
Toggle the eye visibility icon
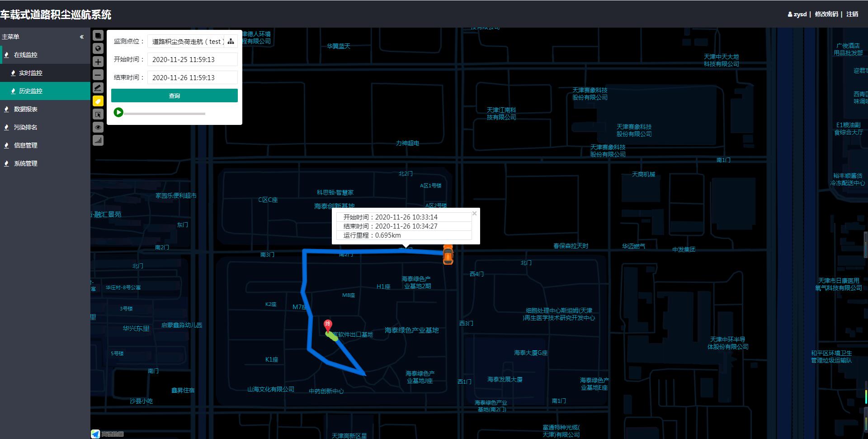pos(98,127)
